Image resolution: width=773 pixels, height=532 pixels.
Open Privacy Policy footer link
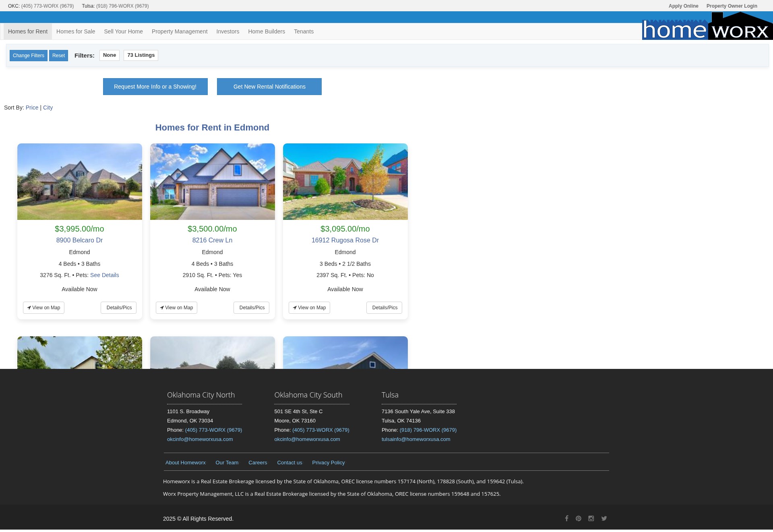coord(329,463)
